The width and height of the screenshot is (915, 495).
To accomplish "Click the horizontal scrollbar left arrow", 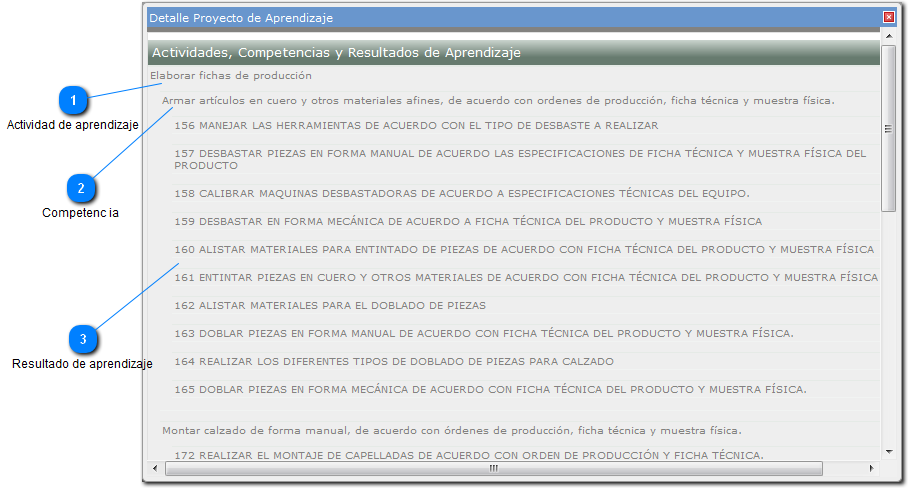I will tap(155, 468).
